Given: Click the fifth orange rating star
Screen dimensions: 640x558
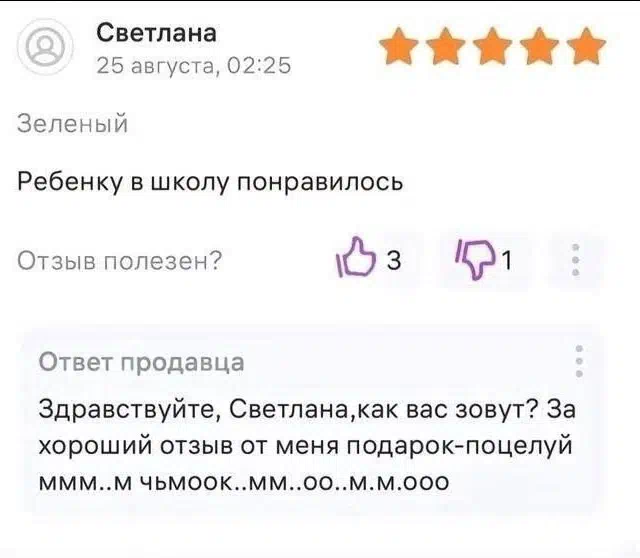Looking at the screenshot, I should [586, 46].
